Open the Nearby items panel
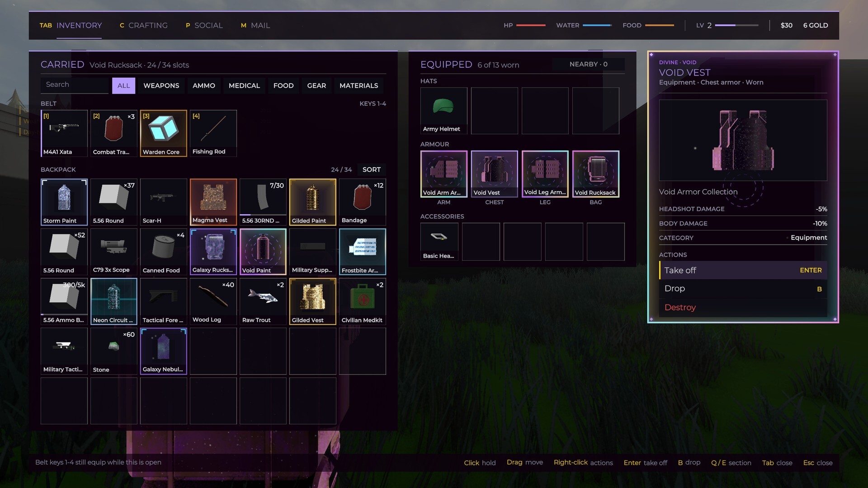The width and height of the screenshot is (868, 488). pos(588,64)
